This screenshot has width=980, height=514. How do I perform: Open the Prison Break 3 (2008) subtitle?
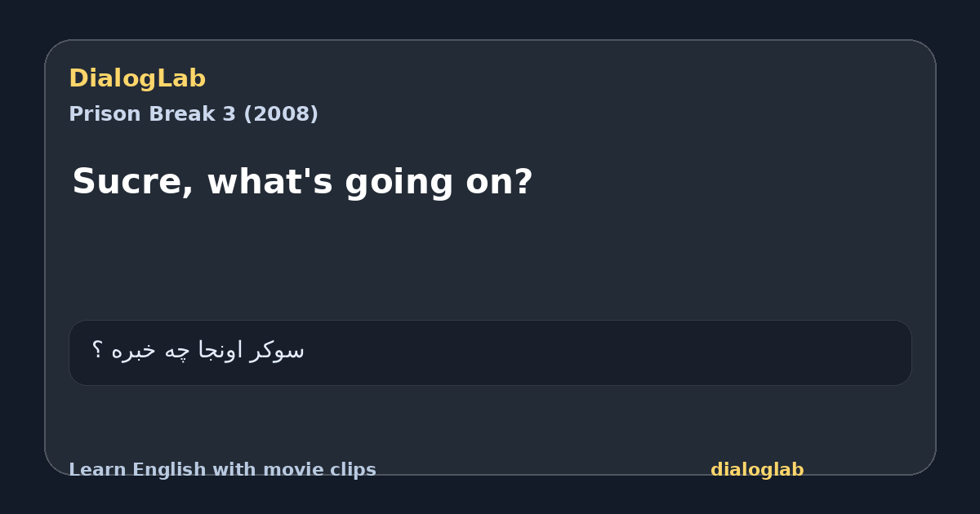194,114
